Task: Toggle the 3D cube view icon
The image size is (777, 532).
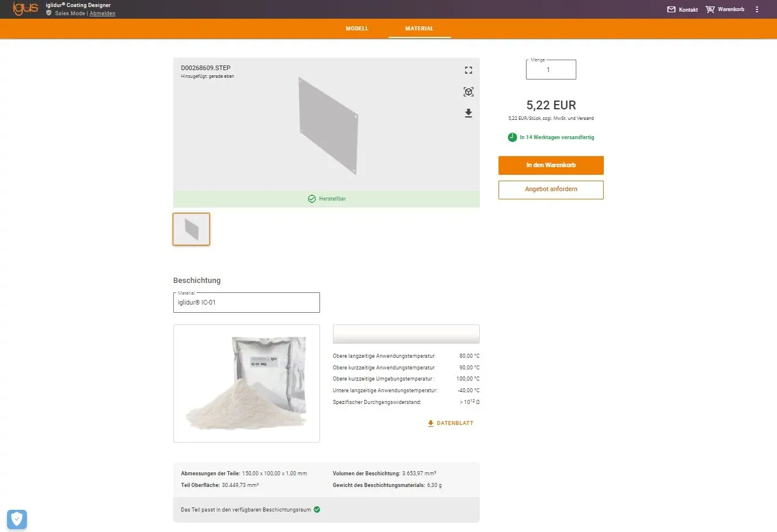Action: click(468, 92)
